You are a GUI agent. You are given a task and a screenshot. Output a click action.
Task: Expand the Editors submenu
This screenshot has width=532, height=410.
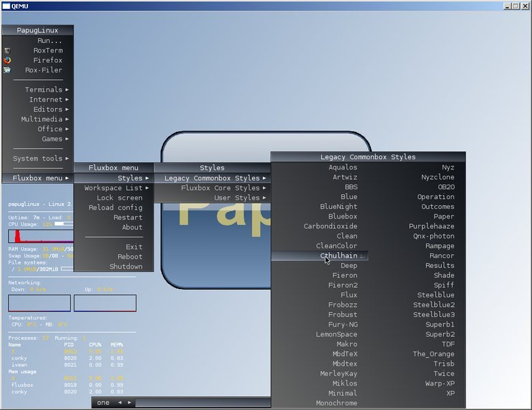38,109
